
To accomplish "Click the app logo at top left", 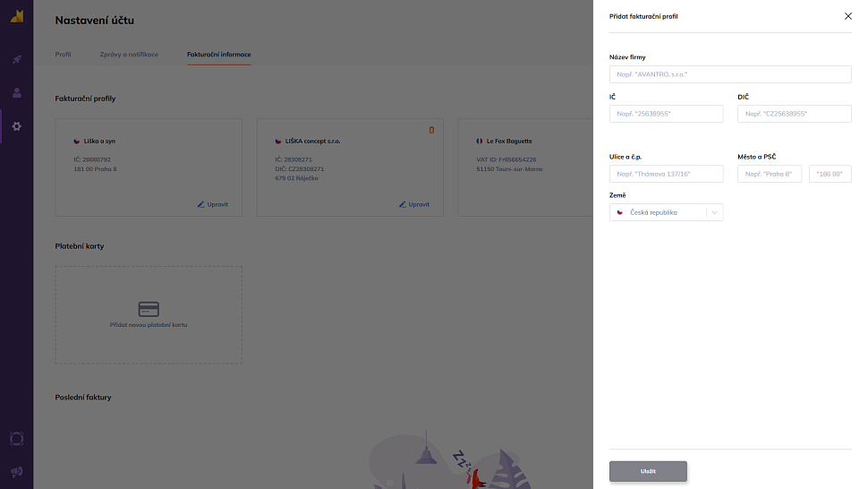I will pyautogui.click(x=16, y=17).
